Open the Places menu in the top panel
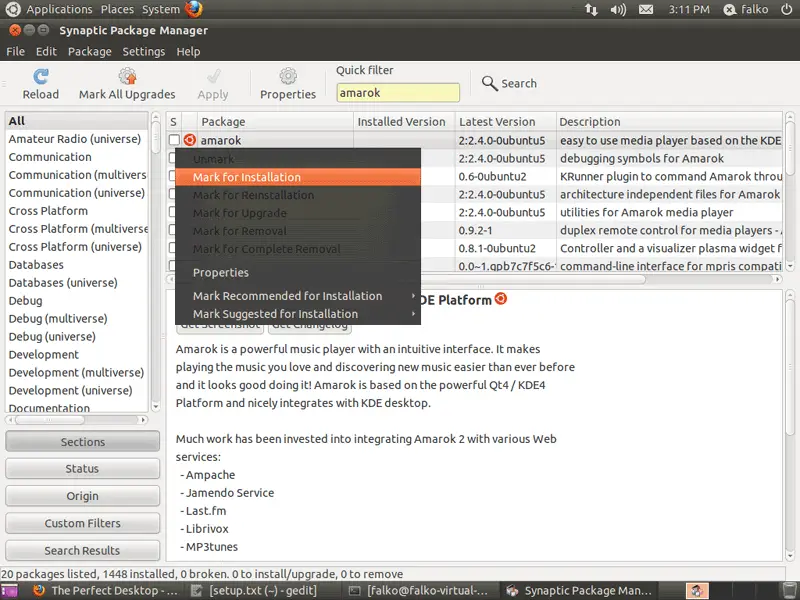This screenshot has width=800, height=600. tap(117, 9)
